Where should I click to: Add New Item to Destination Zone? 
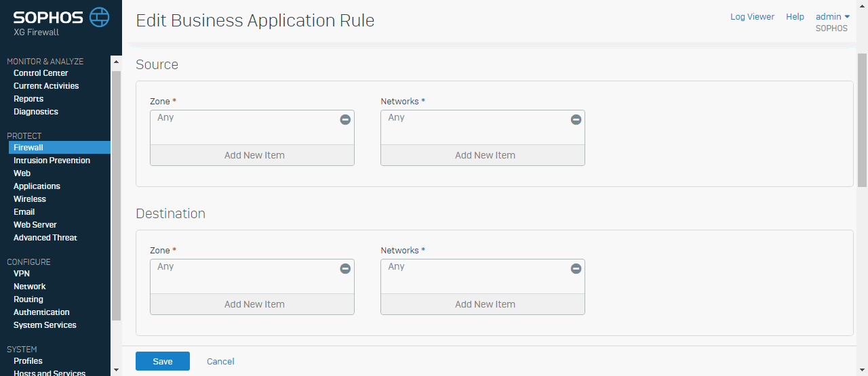click(x=252, y=304)
